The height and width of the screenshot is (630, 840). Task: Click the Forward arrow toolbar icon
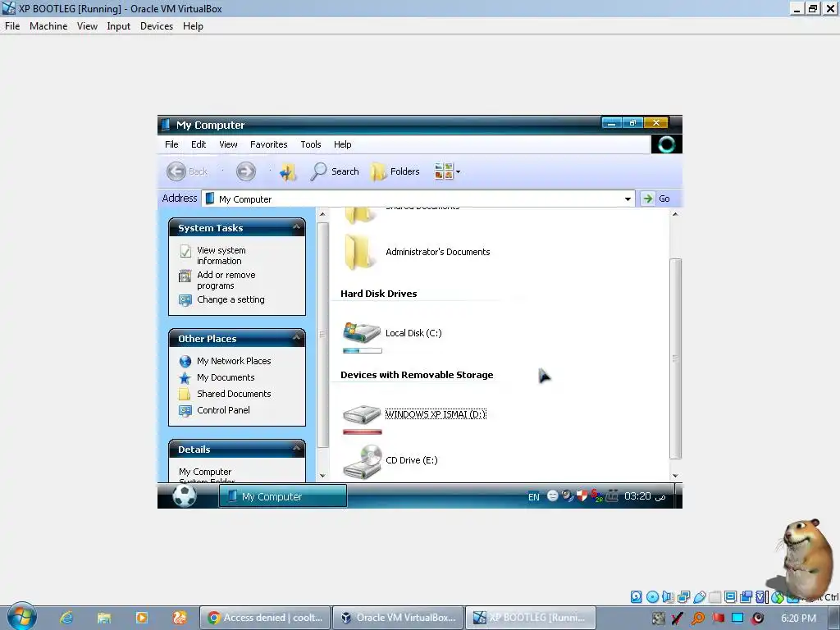pyautogui.click(x=246, y=171)
